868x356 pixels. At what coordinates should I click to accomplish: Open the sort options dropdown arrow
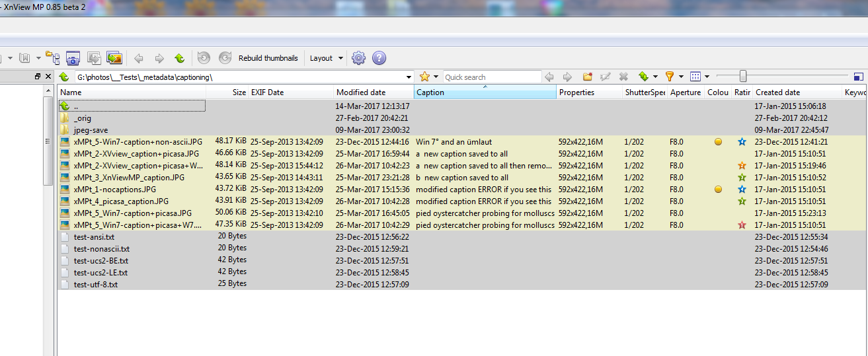point(654,77)
